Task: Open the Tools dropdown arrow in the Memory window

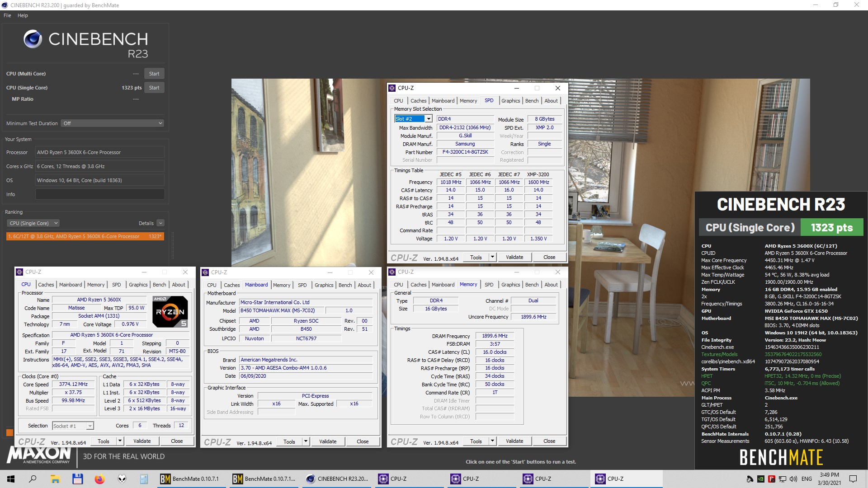Action: coord(492,441)
